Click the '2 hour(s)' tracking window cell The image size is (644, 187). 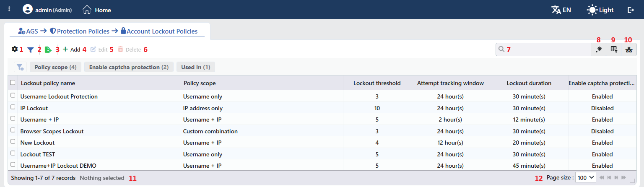450,119
